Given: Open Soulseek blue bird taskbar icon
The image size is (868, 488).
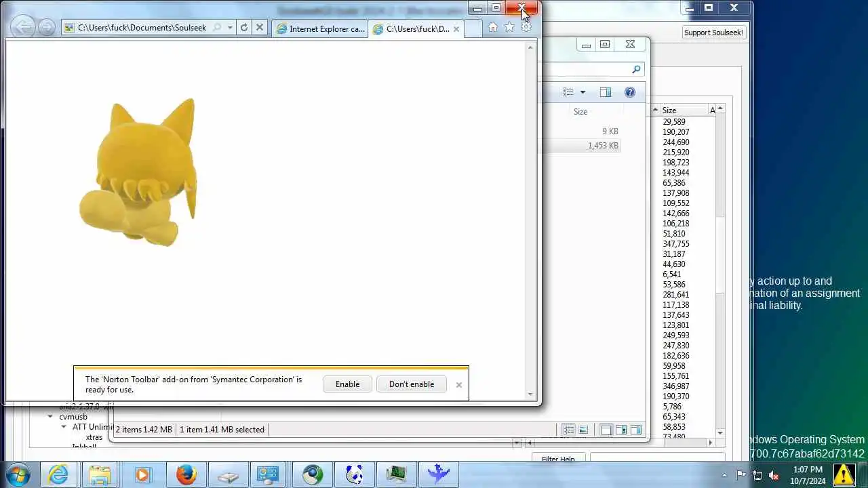Looking at the screenshot, I should (439, 474).
